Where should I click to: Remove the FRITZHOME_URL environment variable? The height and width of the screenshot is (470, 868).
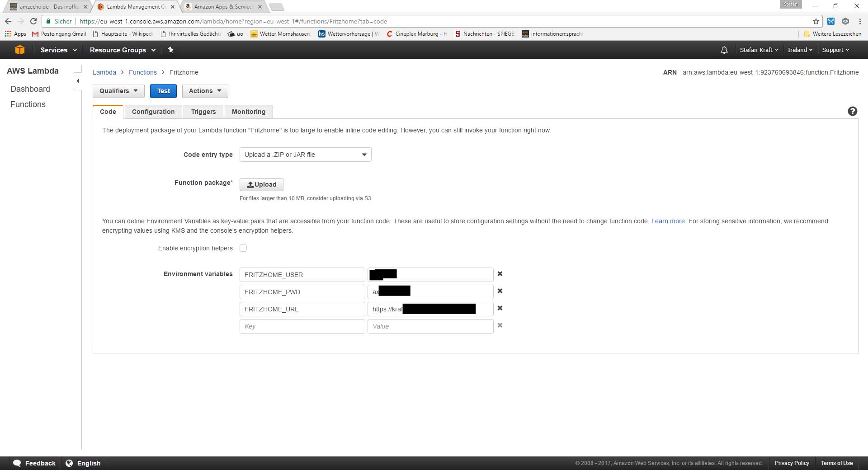point(500,308)
